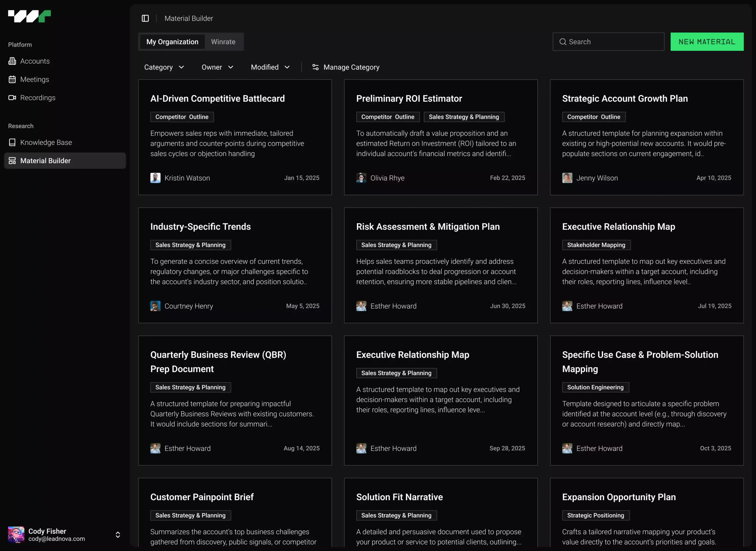The height and width of the screenshot is (551, 756).
Task: Open the Industry-Specific Trends card
Action: point(235,265)
